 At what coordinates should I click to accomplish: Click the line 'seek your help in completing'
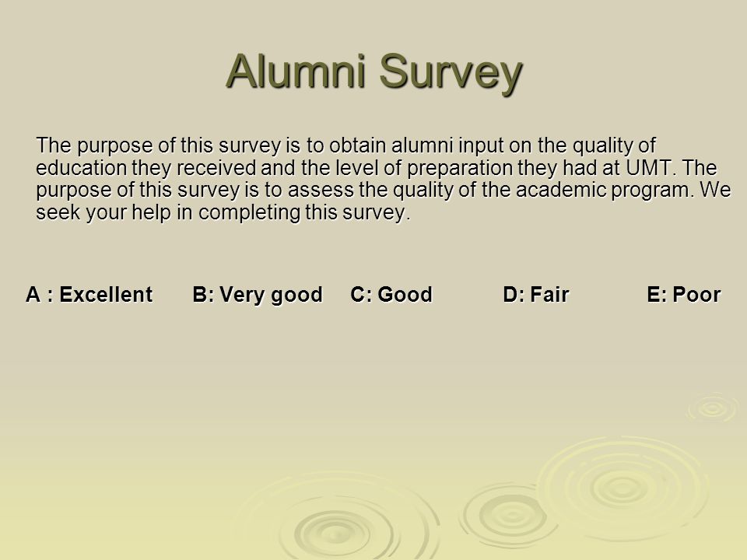[223, 212]
